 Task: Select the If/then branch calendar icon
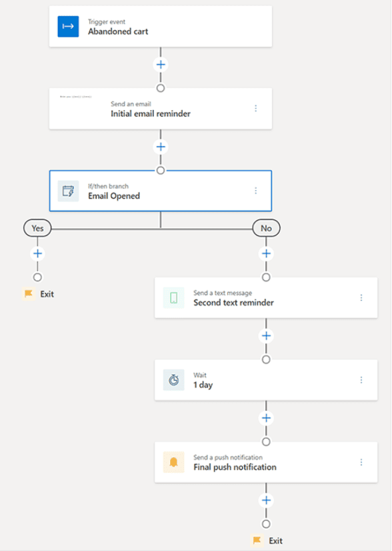(68, 191)
